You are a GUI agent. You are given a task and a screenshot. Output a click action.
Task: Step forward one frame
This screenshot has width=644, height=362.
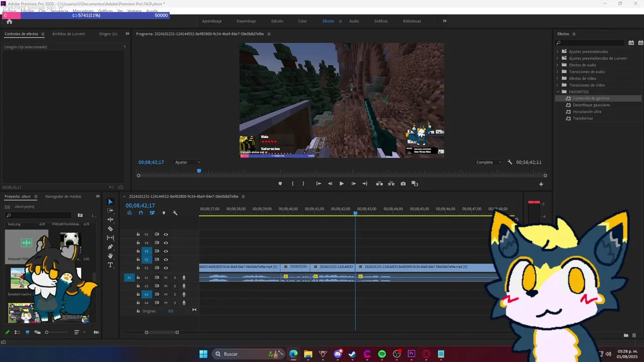tap(353, 184)
